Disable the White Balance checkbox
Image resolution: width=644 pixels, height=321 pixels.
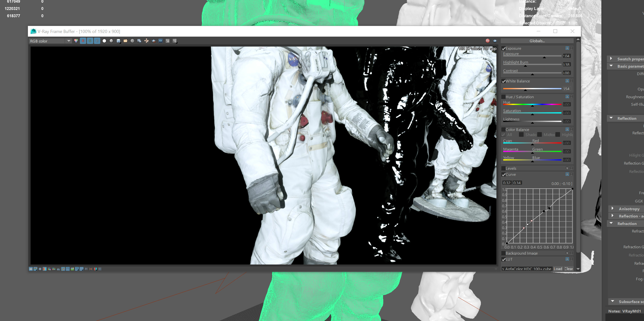click(x=504, y=81)
